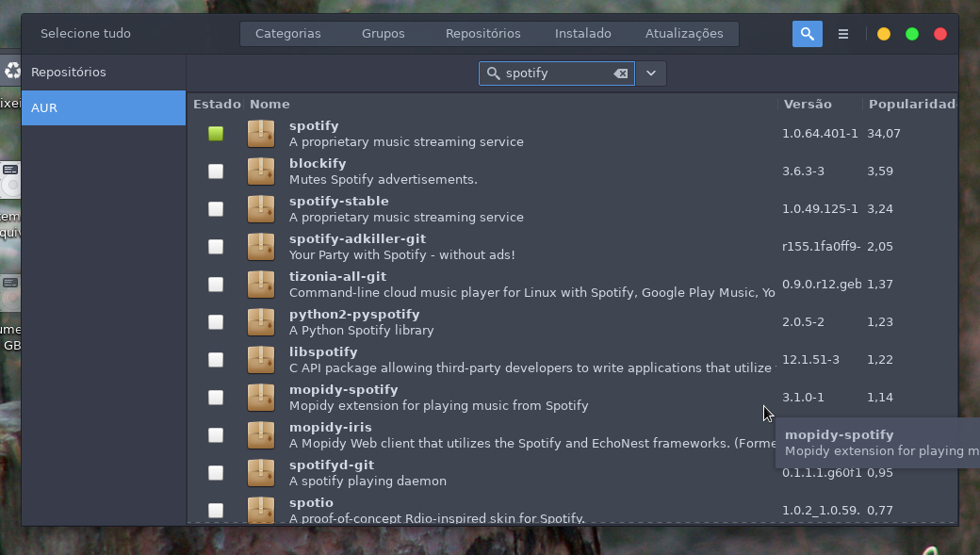The image size is (980, 555).
Task: Switch to the Instalado tab
Action: (582, 34)
